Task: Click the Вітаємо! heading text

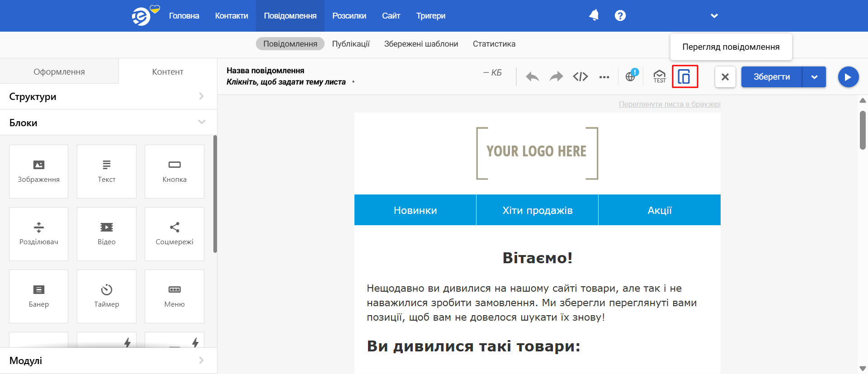Action: [x=538, y=258]
